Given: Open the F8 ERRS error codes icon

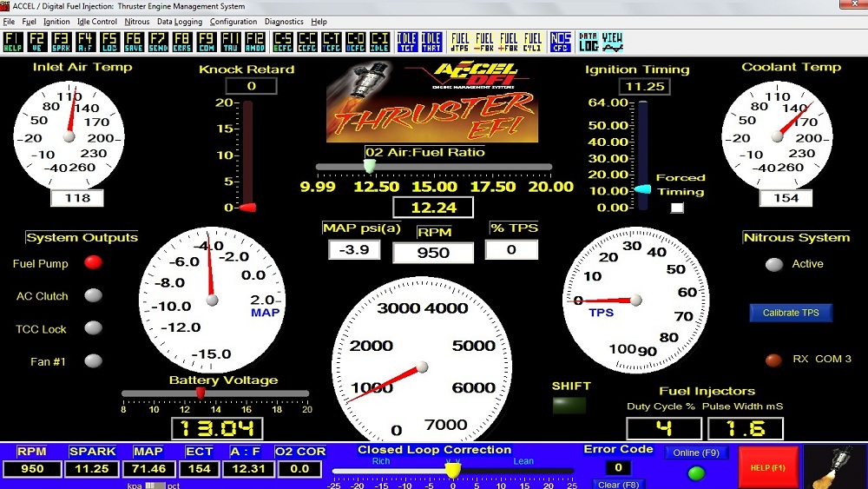Looking at the screenshot, I should [x=182, y=42].
